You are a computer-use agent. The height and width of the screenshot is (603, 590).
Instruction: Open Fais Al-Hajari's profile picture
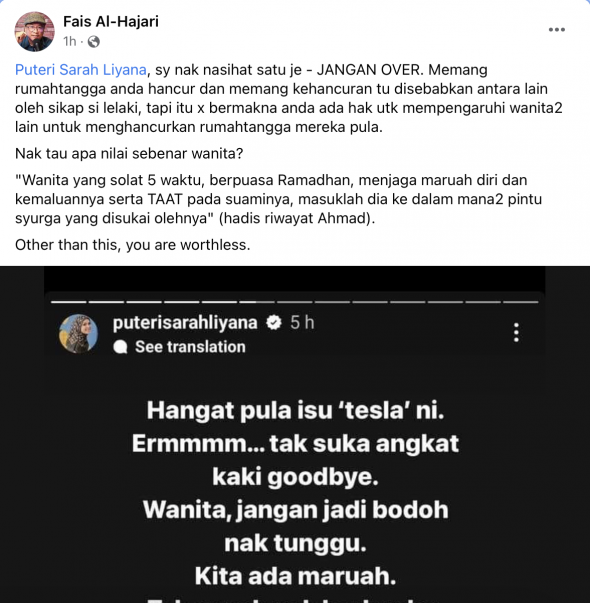(34, 32)
